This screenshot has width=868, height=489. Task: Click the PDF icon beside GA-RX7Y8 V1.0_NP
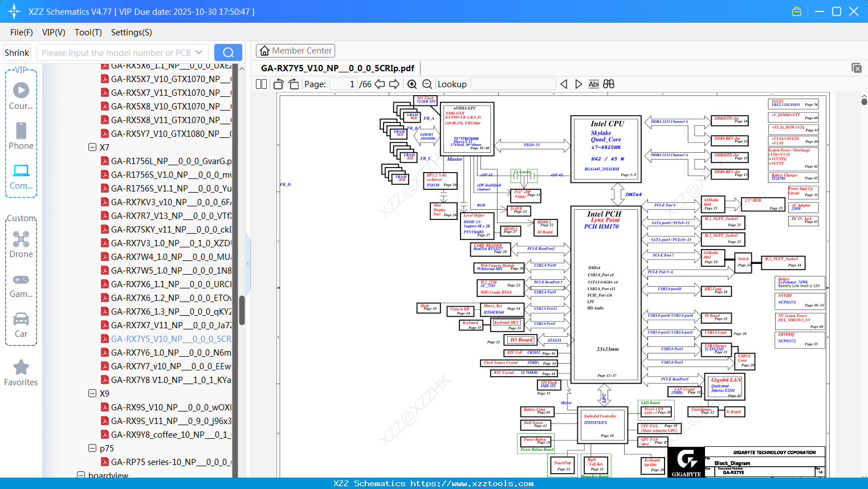pos(105,380)
